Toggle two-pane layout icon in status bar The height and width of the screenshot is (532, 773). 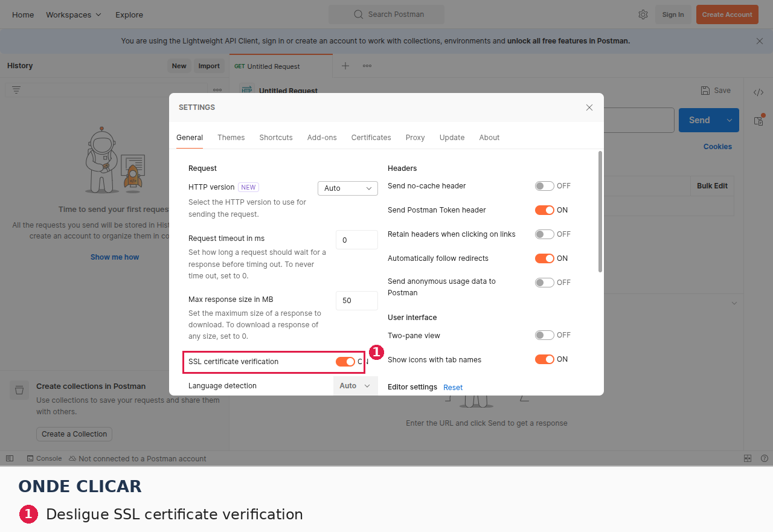[x=748, y=458]
